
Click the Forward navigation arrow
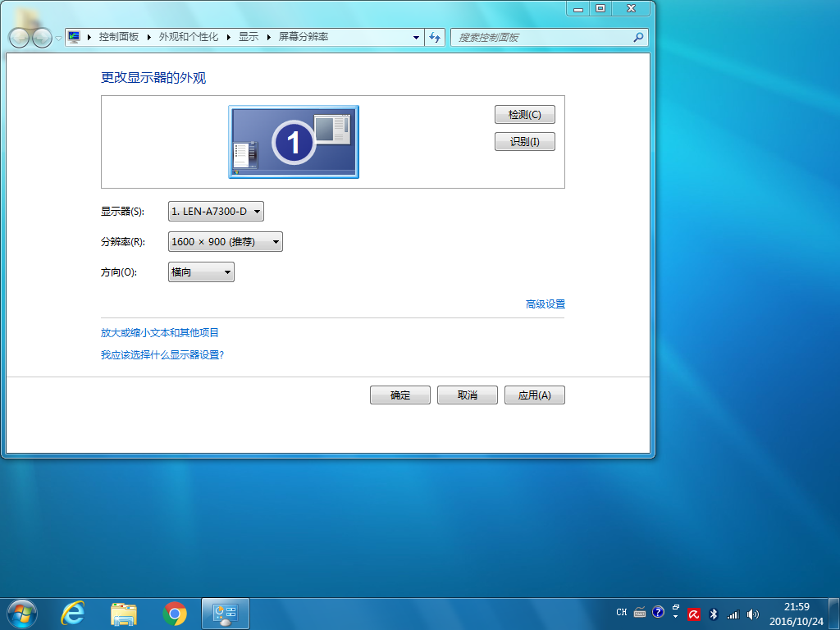(x=42, y=38)
